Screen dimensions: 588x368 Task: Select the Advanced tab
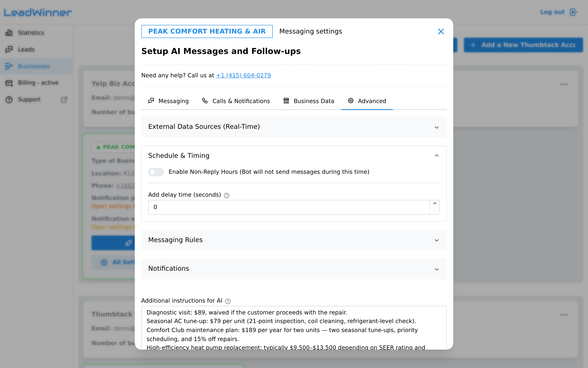tap(367, 101)
